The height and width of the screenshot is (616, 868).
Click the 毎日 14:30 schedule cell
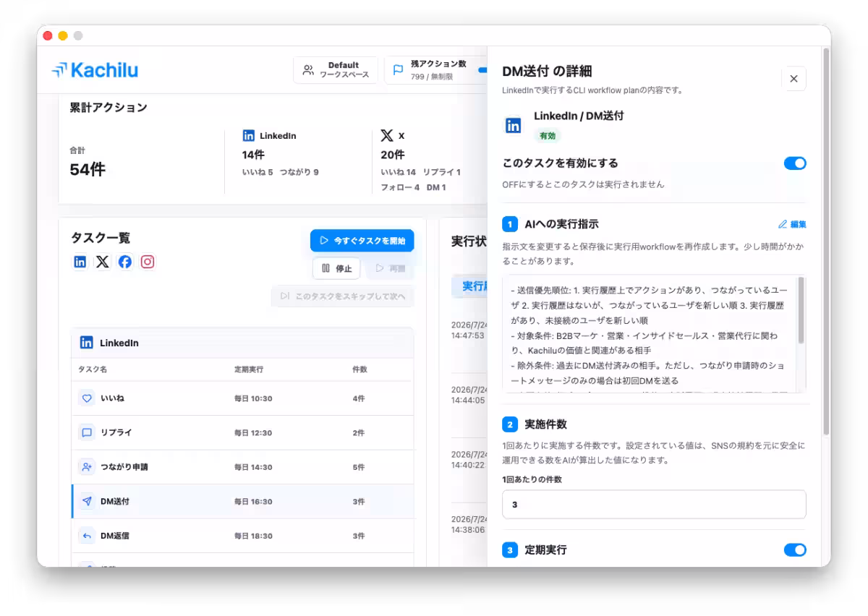pos(253,467)
